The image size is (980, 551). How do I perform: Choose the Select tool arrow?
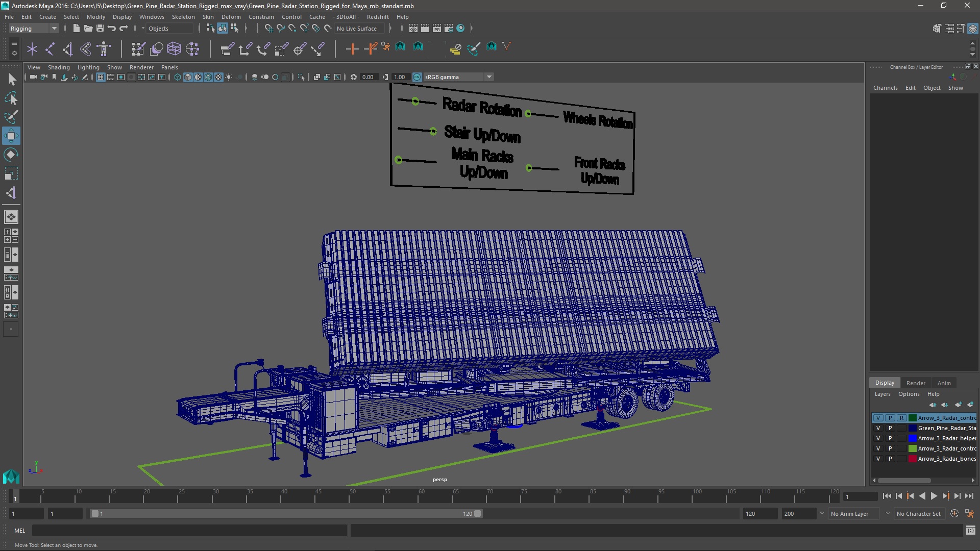pyautogui.click(x=11, y=79)
